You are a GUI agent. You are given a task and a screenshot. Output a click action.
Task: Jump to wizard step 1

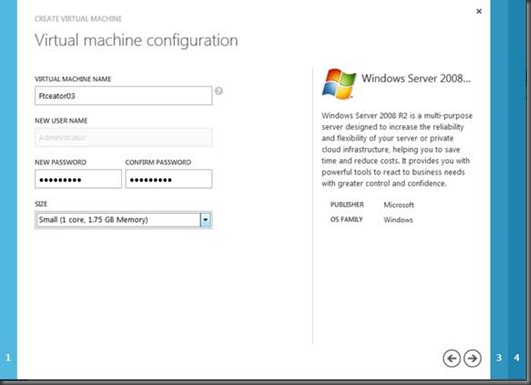(8, 358)
